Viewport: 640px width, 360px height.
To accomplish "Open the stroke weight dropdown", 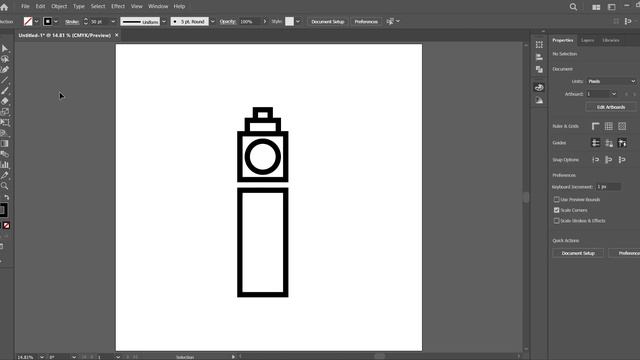I will click(113, 21).
